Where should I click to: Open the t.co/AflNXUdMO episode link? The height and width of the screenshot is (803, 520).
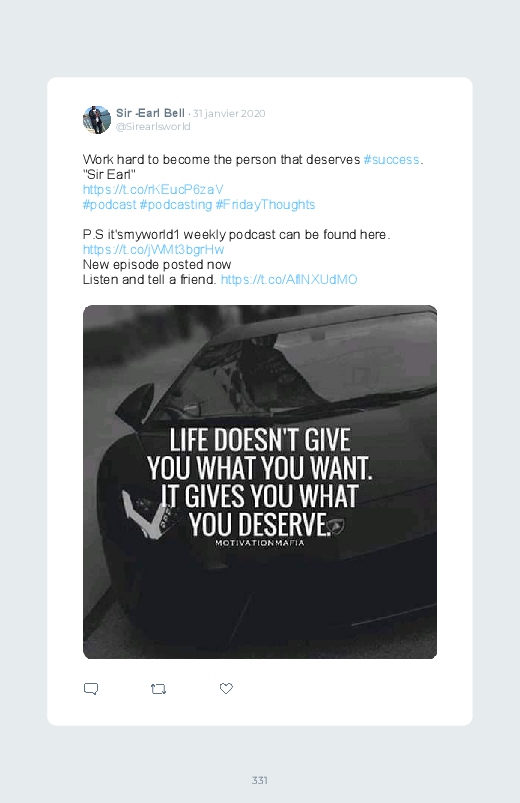[289, 280]
